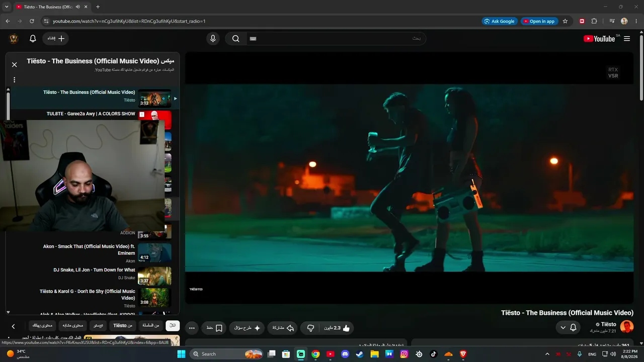Viewport: 644px width, 362px height.
Task: Open Instagram from the taskbar
Action: pyautogui.click(x=404, y=354)
